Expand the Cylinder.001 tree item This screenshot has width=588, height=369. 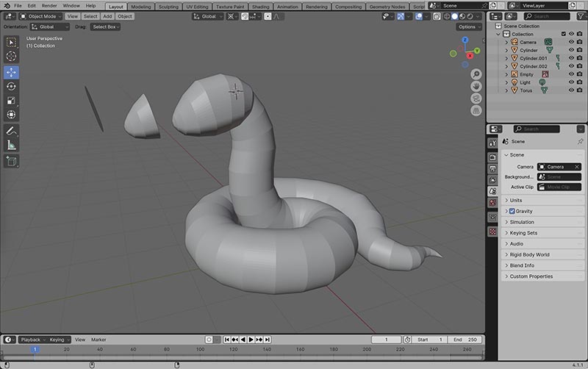click(506, 58)
